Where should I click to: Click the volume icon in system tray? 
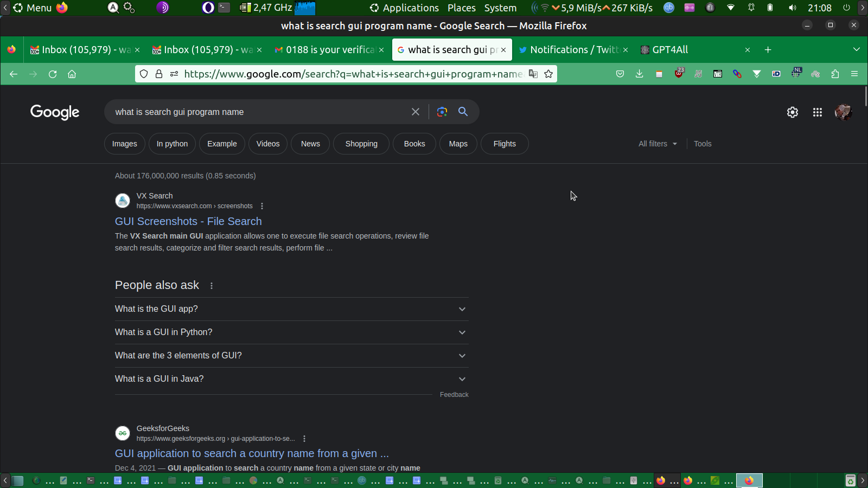pos(793,8)
